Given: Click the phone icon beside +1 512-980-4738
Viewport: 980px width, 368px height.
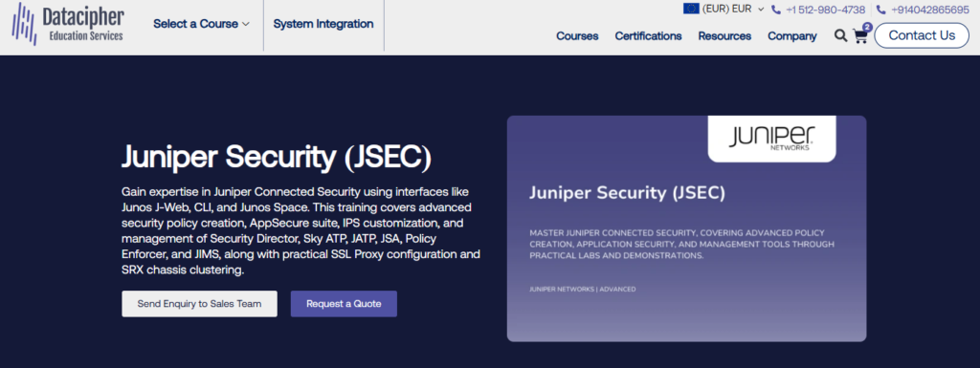Looking at the screenshot, I should (776, 10).
